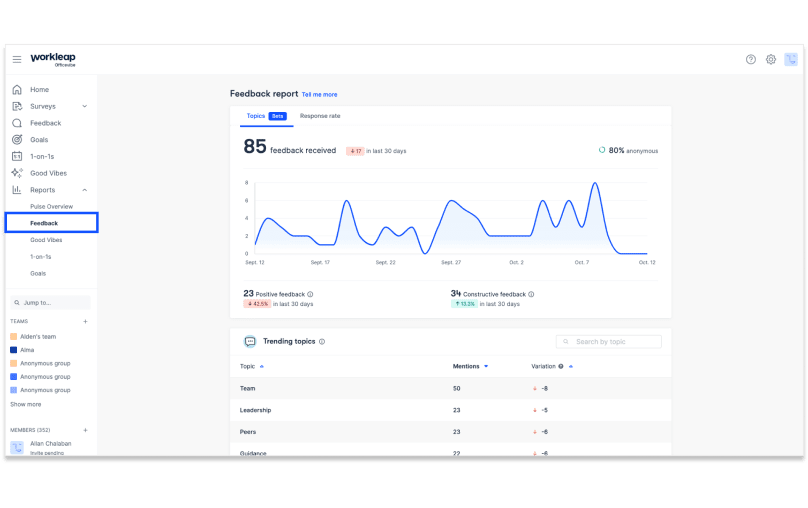Open the hamburger menu beside the Workleap logo
The width and height of the screenshot is (808, 508).
tap(17, 59)
